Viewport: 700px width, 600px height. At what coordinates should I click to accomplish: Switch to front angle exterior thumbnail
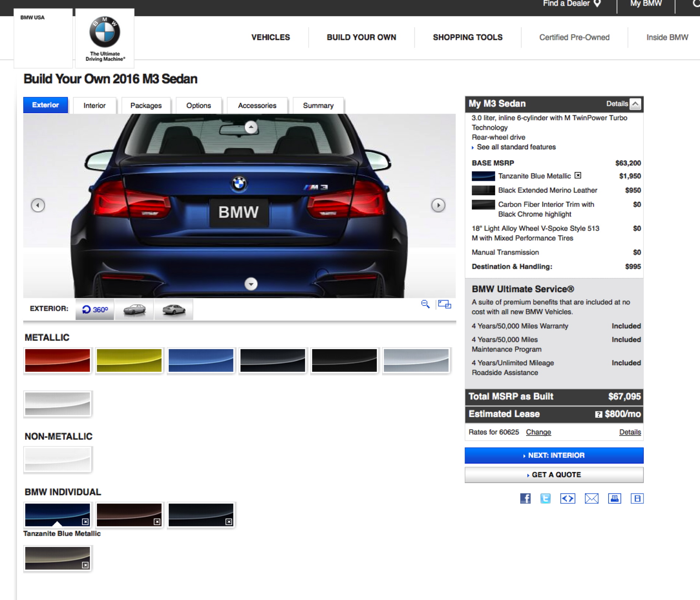tap(134, 310)
